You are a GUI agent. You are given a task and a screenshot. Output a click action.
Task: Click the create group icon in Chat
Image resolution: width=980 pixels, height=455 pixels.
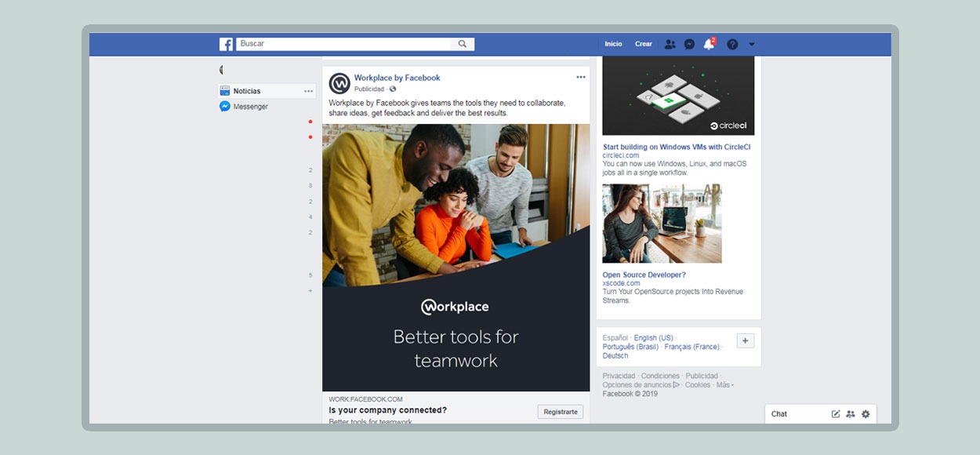[x=851, y=414]
